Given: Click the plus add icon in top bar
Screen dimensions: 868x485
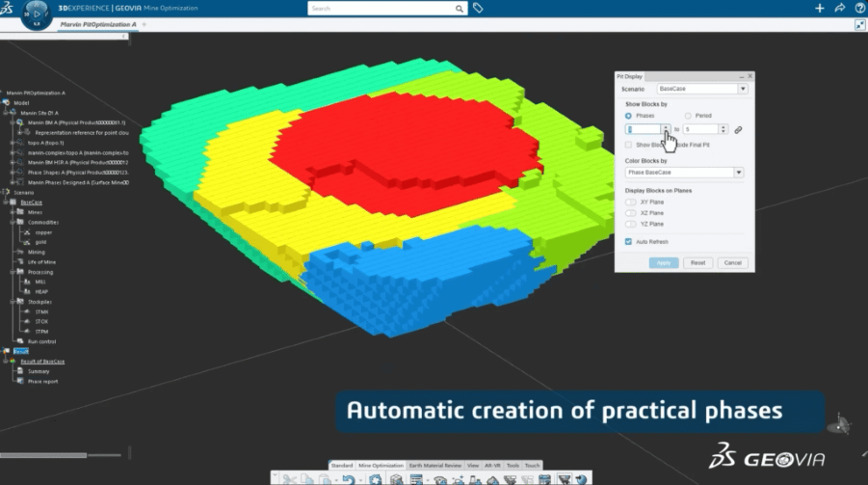Looking at the screenshot, I should (x=819, y=8).
